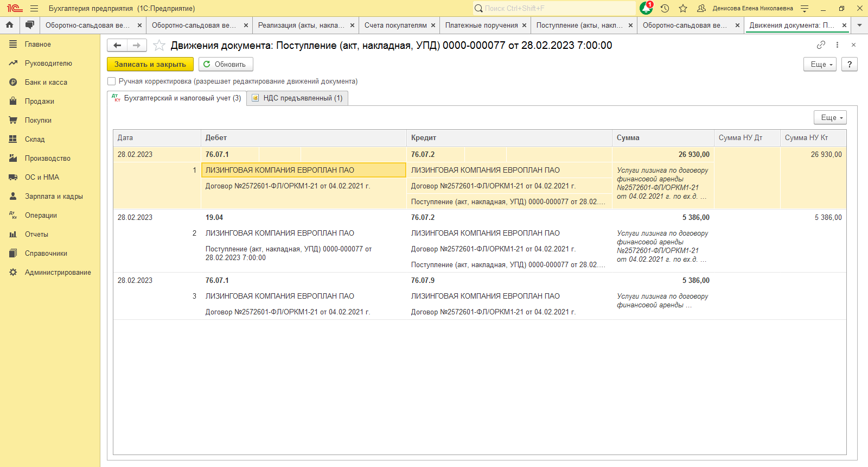Open the tabs list dropdown arrow
Screen dimensions: 868x467
click(x=859, y=25)
